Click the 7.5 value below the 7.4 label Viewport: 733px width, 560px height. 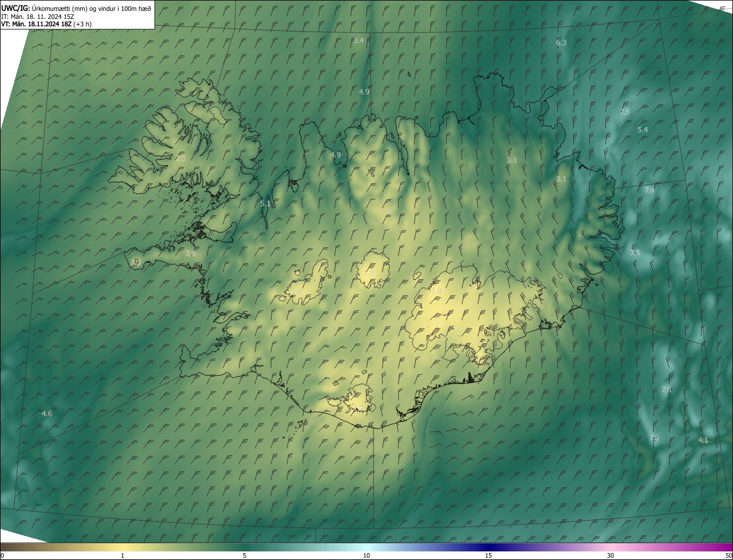point(635,253)
